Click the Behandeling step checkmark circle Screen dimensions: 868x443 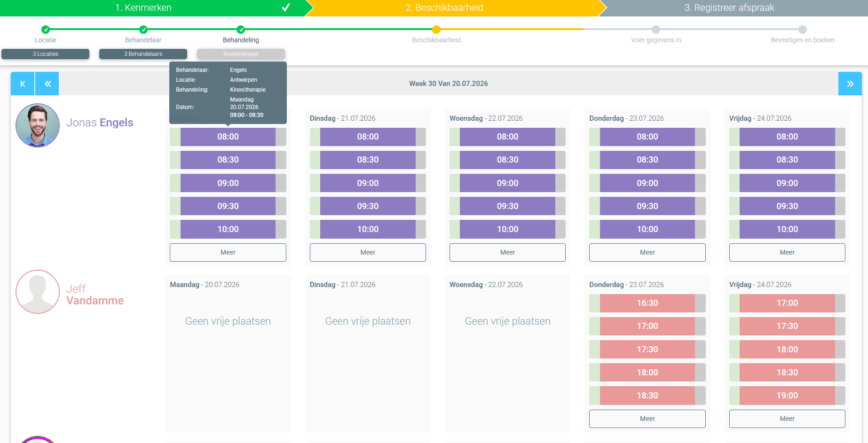241,30
